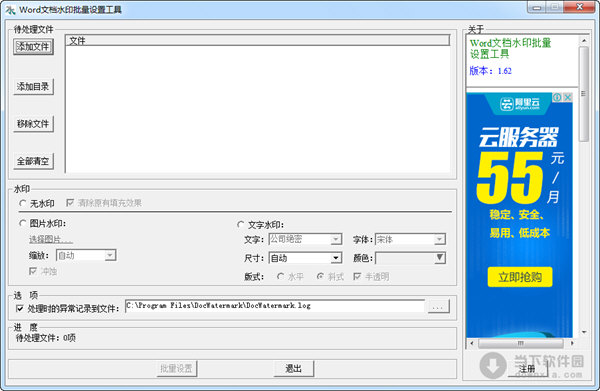
Task: Click the about panel scroll down arrow
Action: 584,332
